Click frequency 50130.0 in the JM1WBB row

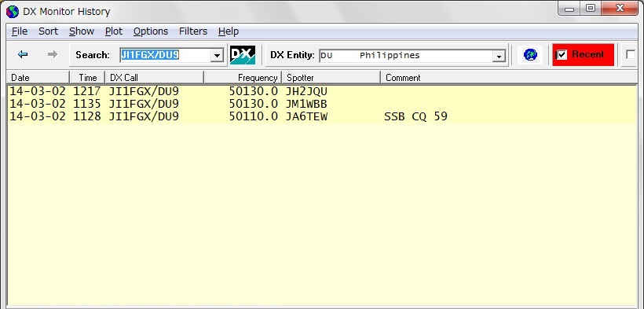coord(254,104)
